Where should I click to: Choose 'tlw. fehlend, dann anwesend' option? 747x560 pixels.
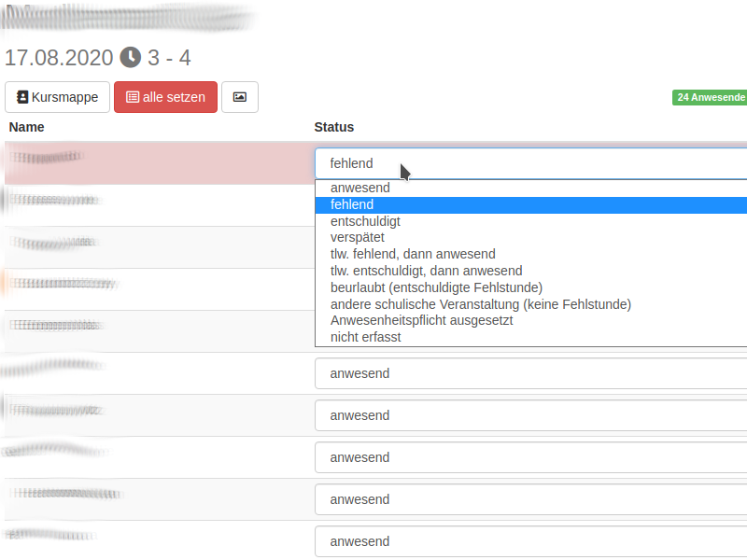click(x=413, y=254)
